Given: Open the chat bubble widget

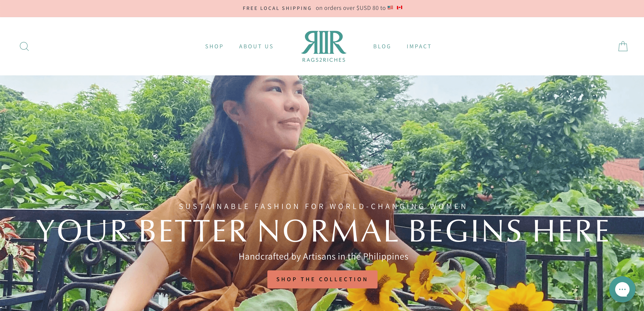Looking at the screenshot, I should [x=622, y=289].
